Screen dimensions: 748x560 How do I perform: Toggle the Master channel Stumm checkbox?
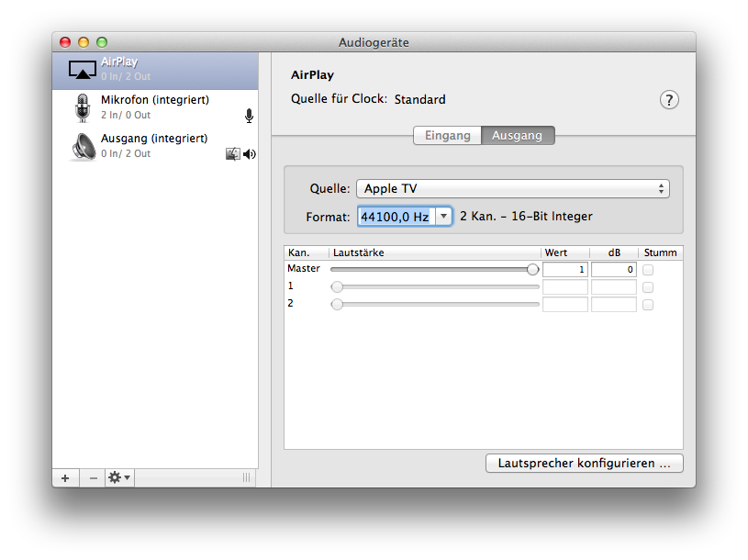[648, 270]
